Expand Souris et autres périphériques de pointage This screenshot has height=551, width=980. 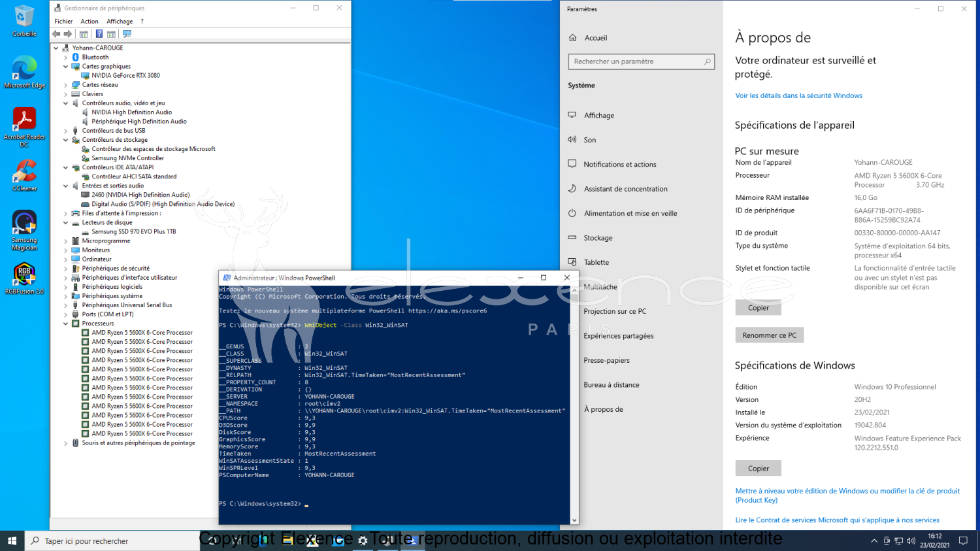tap(65, 443)
